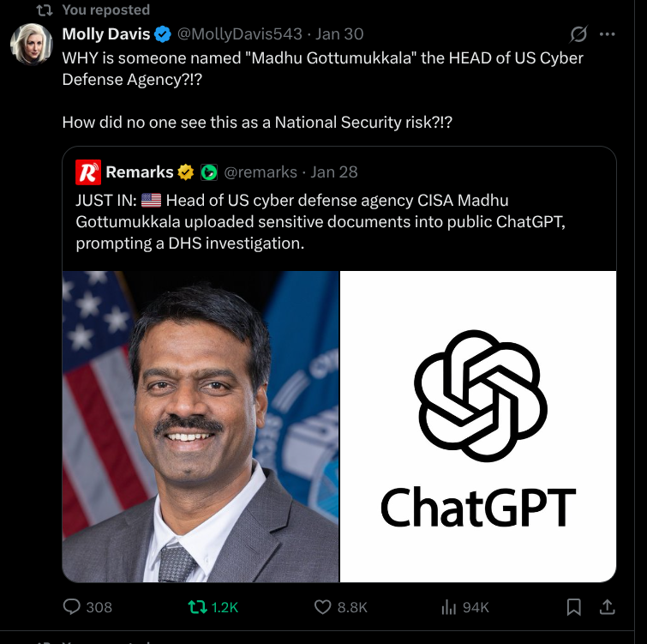Click the share post icon
Screen dimensions: 647x644
(607, 607)
